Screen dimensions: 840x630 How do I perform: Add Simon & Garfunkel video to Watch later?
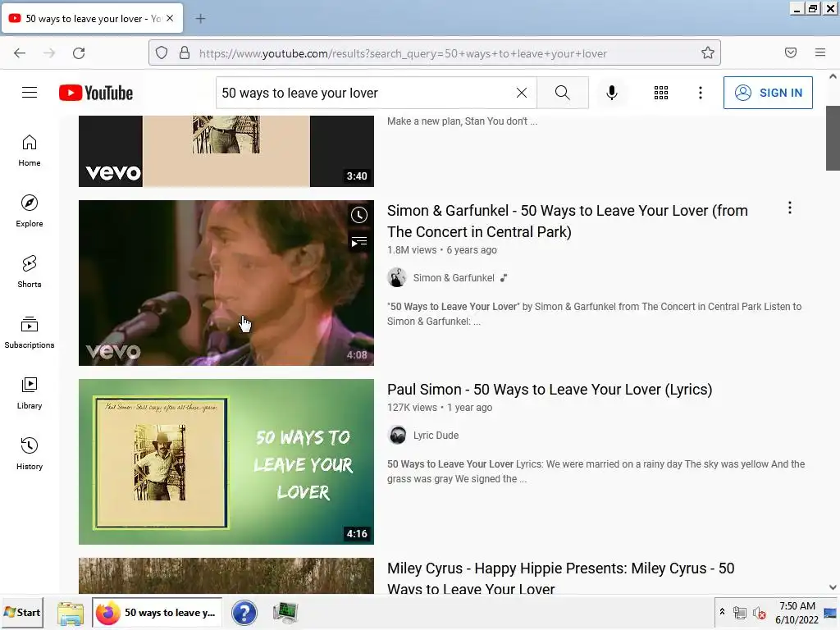tap(359, 215)
